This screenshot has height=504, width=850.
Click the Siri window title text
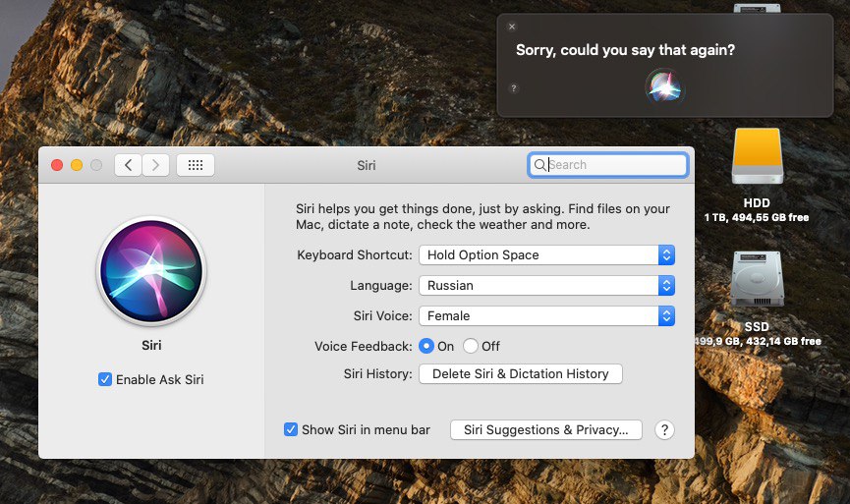(367, 165)
